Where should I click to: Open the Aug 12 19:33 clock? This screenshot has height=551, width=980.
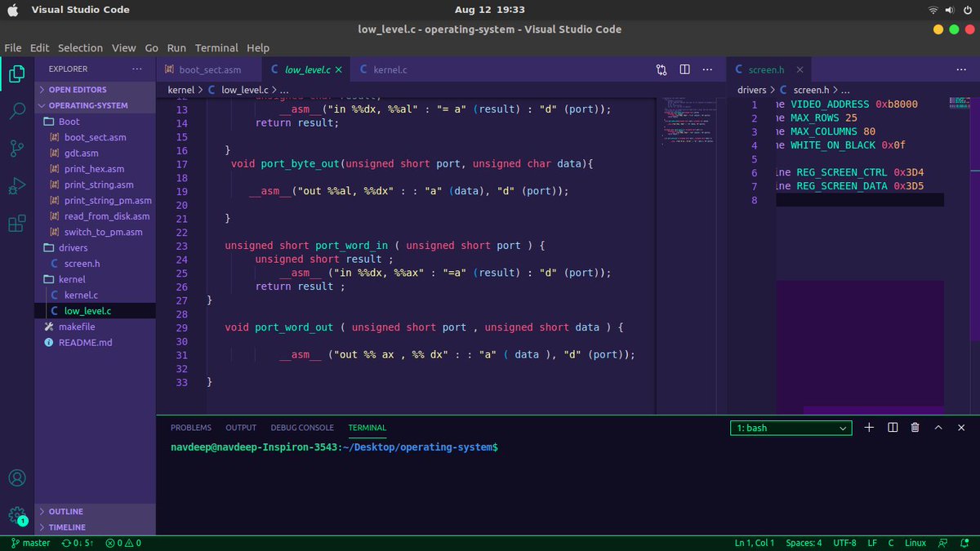[x=490, y=10]
